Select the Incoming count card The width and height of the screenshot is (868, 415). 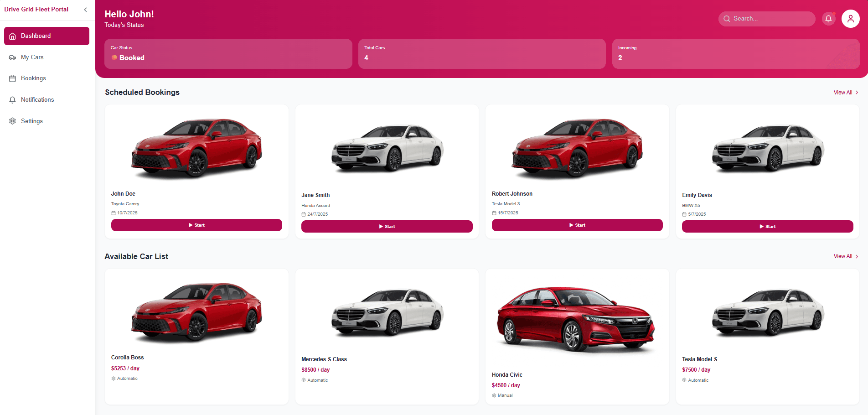coord(736,54)
